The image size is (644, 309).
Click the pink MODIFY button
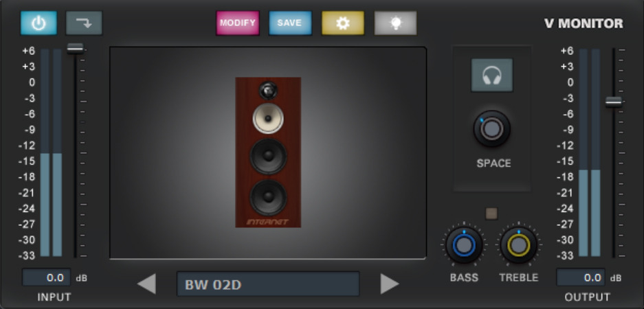click(238, 23)
